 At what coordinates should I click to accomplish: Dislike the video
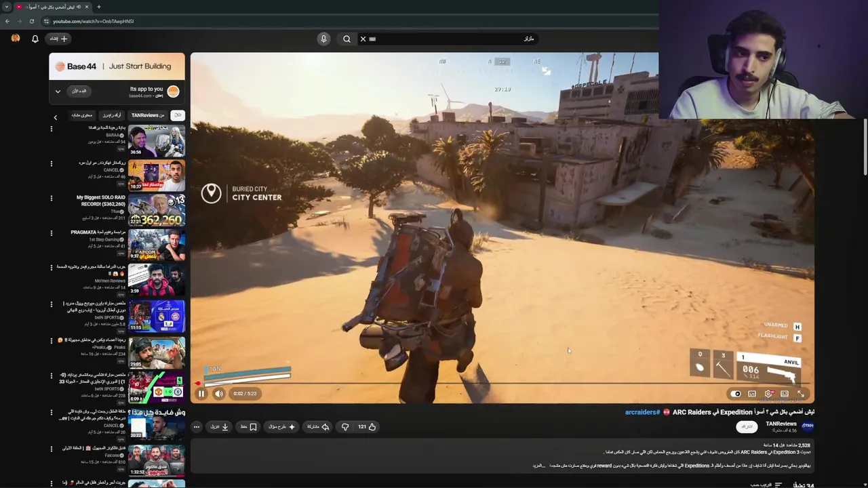[x=345, y=427]
